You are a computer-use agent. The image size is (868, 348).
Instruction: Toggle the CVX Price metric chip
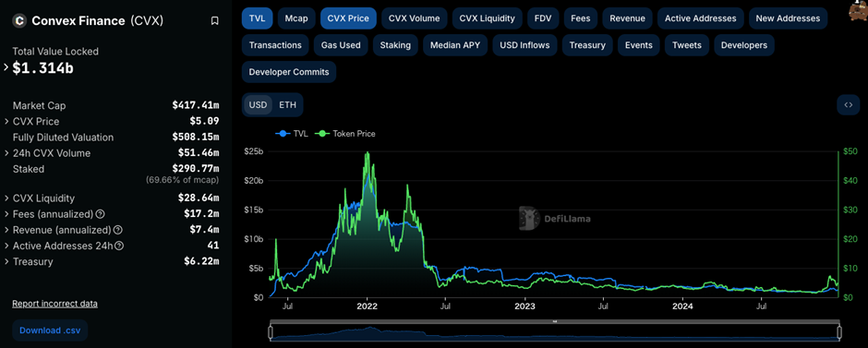click(348, 18)
